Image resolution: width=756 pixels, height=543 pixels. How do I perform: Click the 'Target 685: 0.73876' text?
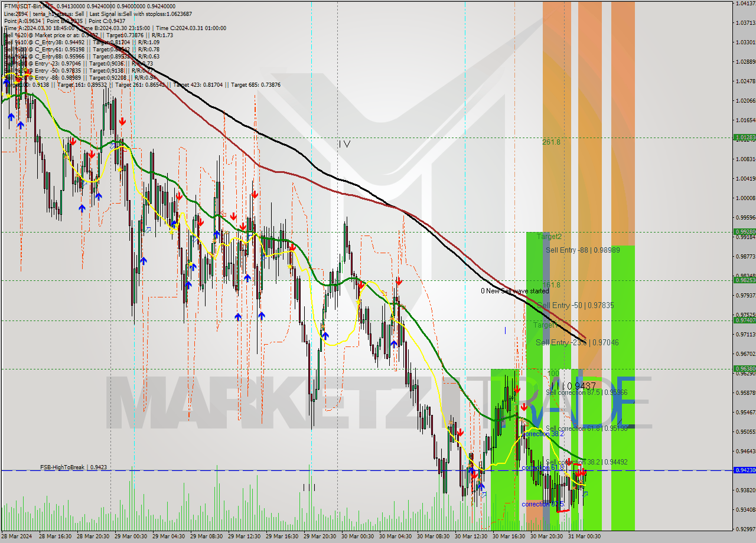tap(256, 84)
